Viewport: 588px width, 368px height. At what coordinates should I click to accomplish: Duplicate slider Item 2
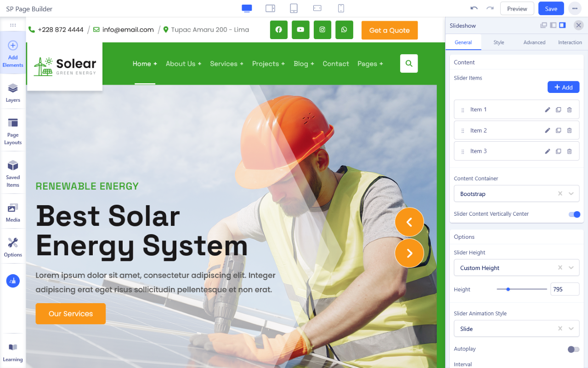pyautogui.click(x=558, y=131)
